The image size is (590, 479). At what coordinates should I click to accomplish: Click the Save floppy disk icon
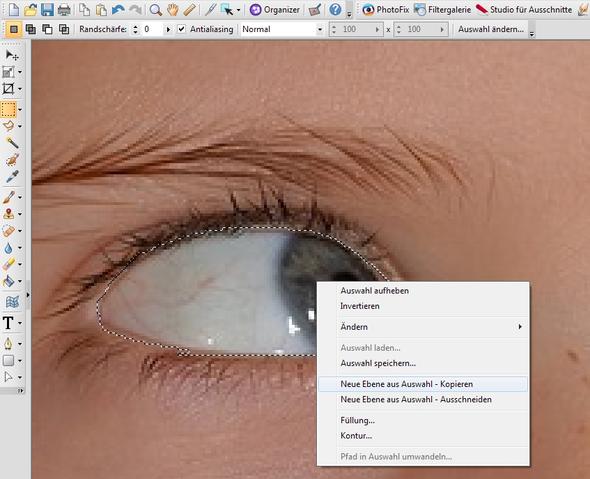tap(47, 9)
